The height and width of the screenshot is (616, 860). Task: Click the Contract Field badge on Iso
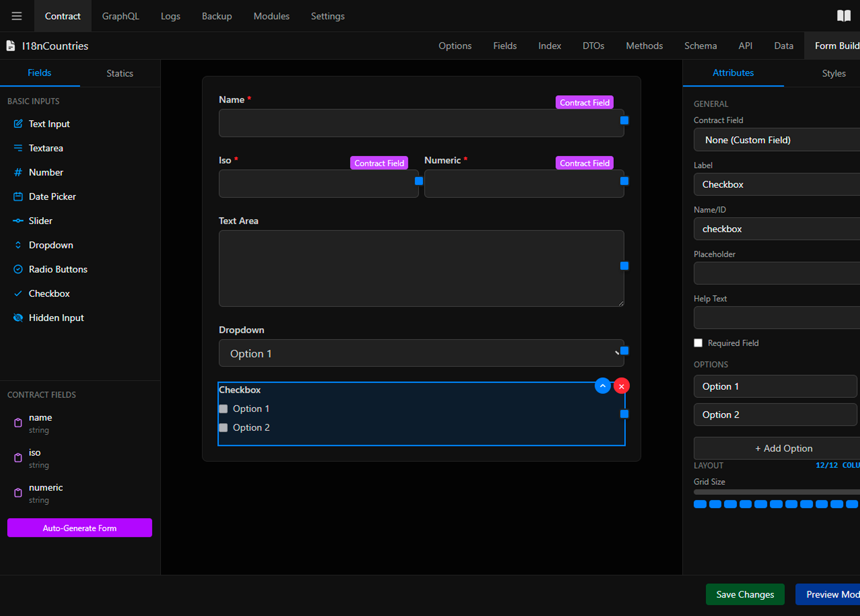pyautogui.click(x=379, y=163)
